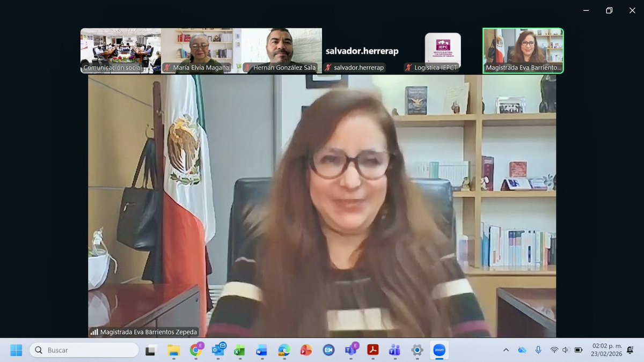The image size is (644, 362).
Task: Click the large salvador.herrerap name text
Action: pos(362,51)
